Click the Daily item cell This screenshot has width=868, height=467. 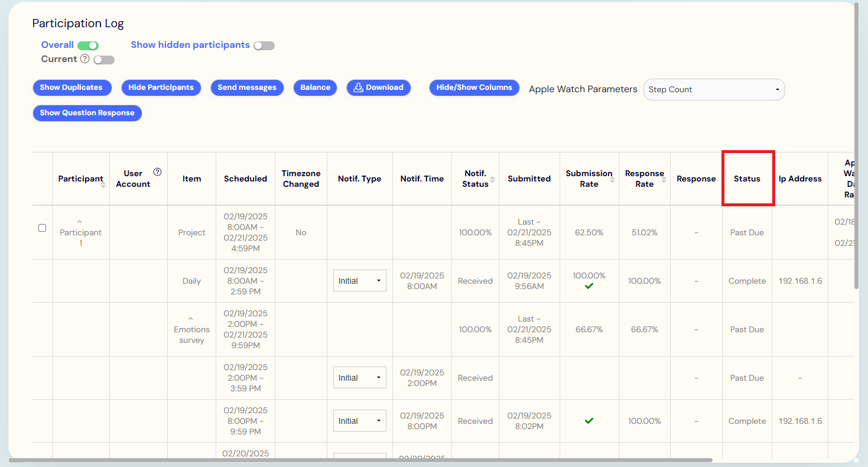click(191, 281)
